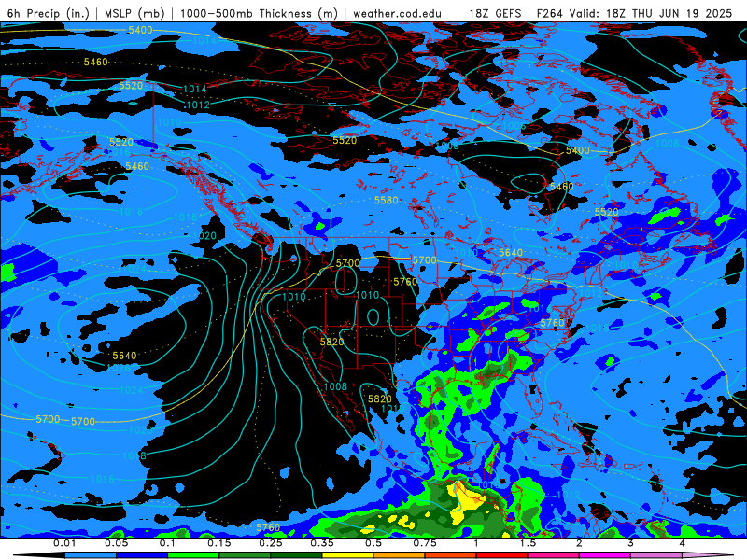Click the '5760' thickness label at bottom edge
Screen dimensions: 747x560
click(x=268, y=527)
